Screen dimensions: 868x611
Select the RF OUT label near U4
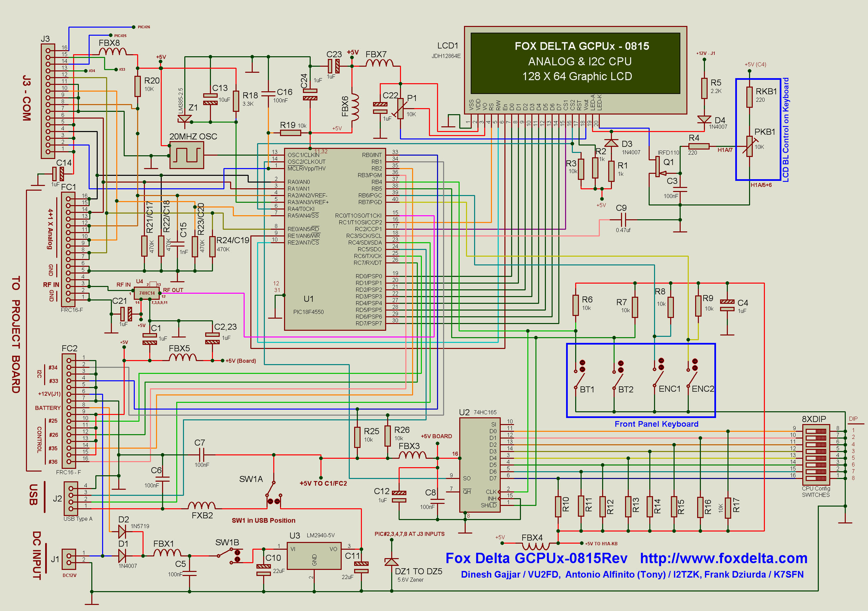173,290
